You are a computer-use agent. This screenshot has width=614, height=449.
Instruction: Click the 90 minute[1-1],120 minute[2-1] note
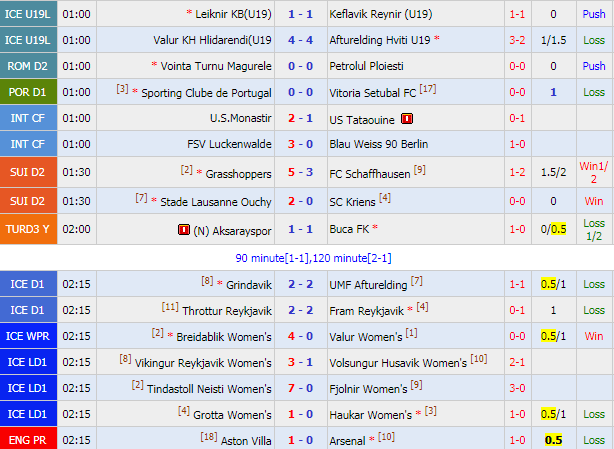tap(313, 258)
